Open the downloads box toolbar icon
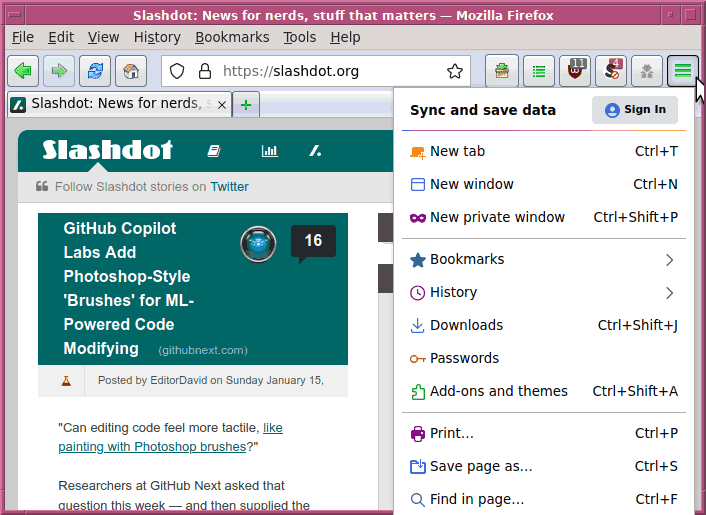The height and width of the screenshot is (515, 706). pyautogui.click(x=502, y=71)
